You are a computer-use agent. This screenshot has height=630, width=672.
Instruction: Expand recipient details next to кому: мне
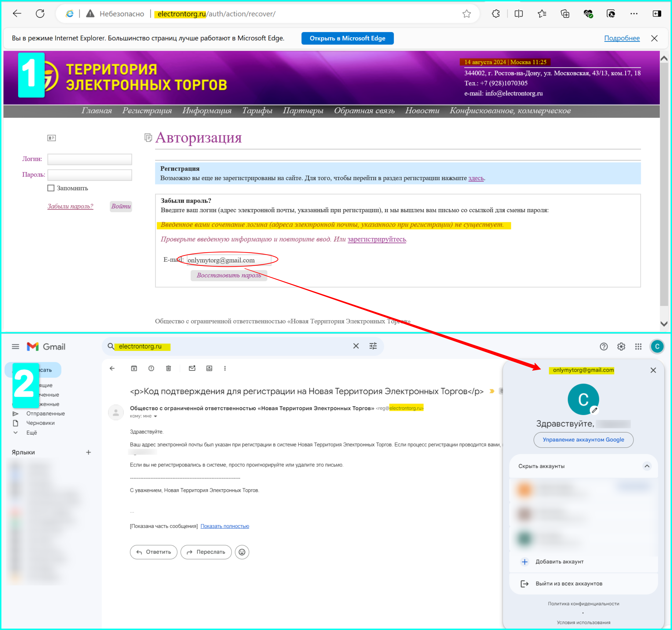155,417
